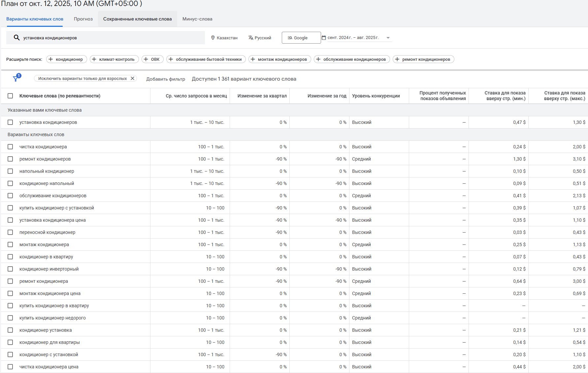Click the filter funnel icon

point(16,78)
